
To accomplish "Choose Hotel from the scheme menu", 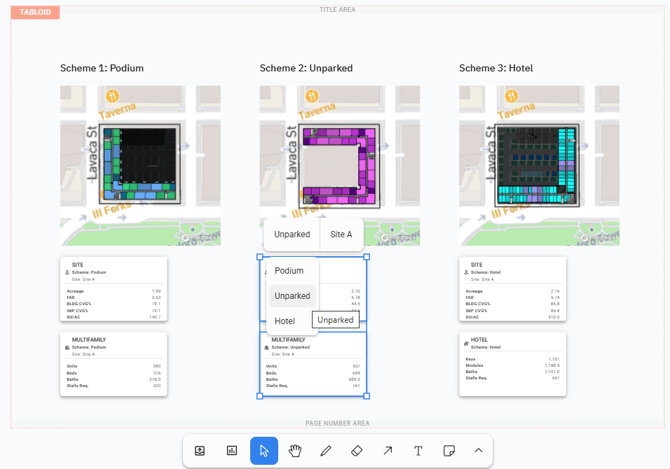I will (285, 321).
